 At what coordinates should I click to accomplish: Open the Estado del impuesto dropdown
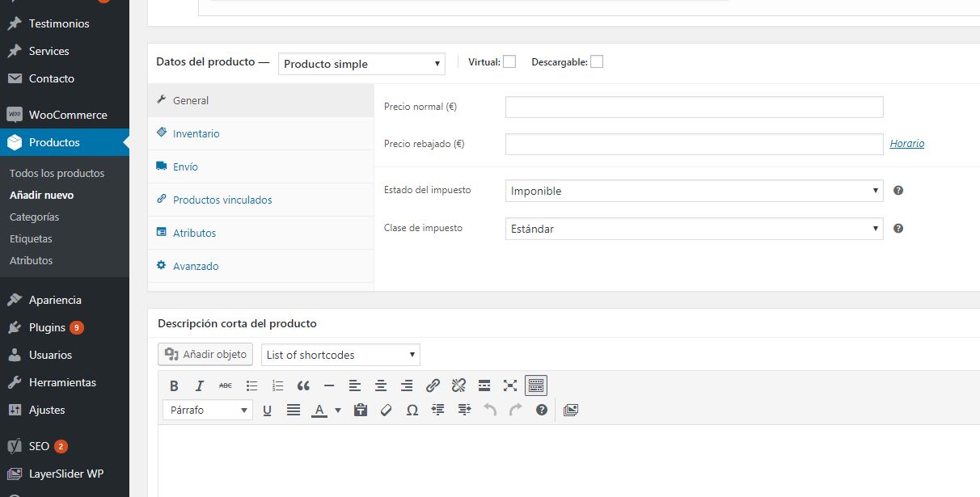[x=695, y=191]
